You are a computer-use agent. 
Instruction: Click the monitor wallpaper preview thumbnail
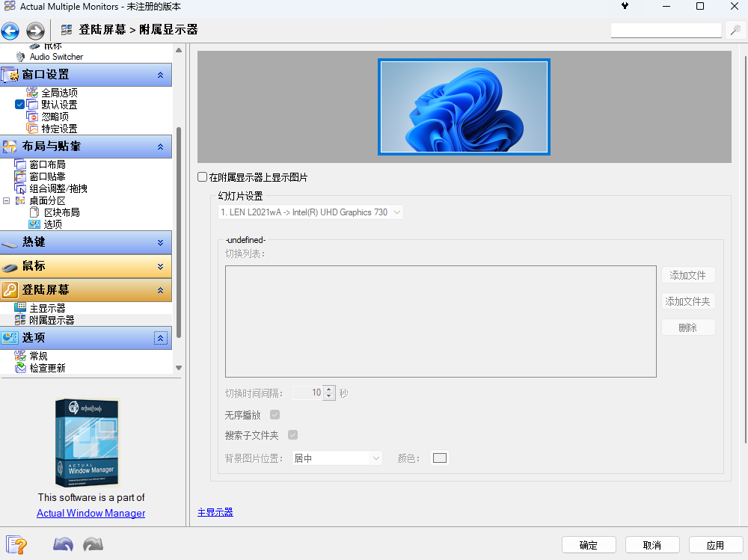[464, 107]
